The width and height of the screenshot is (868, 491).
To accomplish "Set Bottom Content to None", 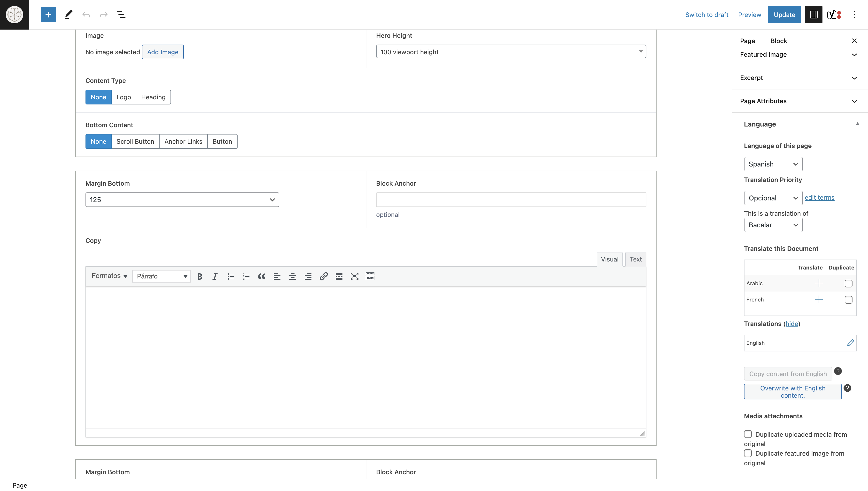I will click(x=98, y=142).
